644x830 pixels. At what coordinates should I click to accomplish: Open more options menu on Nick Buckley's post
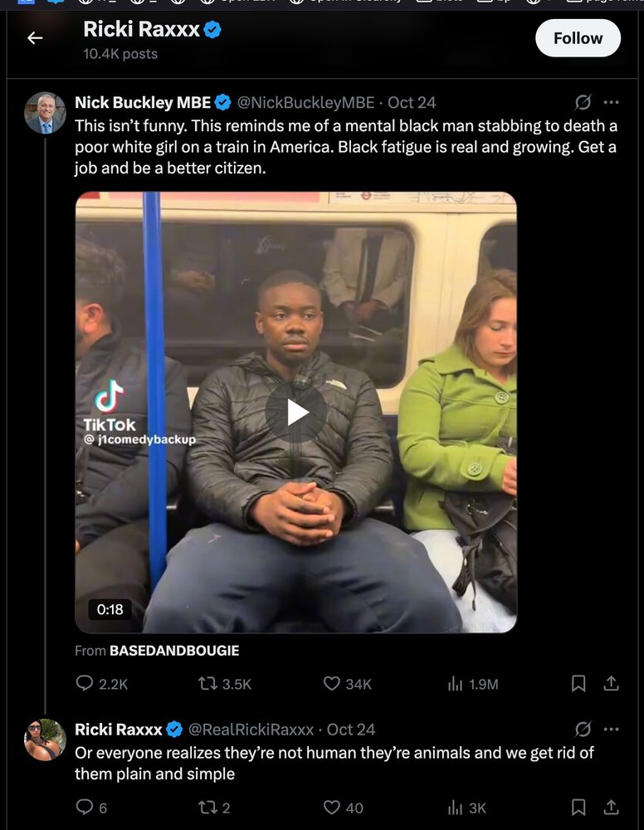tap(612, 102)
